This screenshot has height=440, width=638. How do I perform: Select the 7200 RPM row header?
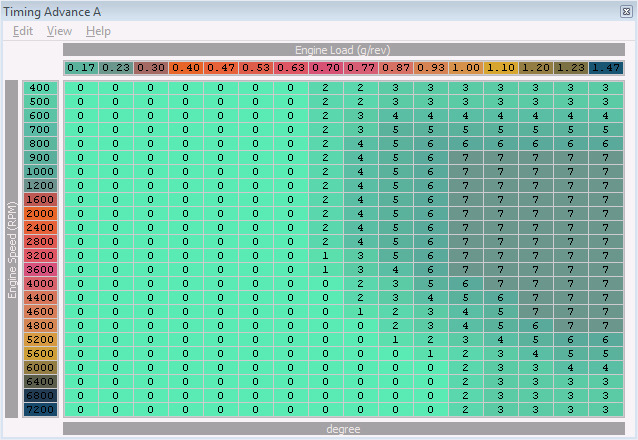(x=40, y=409)
